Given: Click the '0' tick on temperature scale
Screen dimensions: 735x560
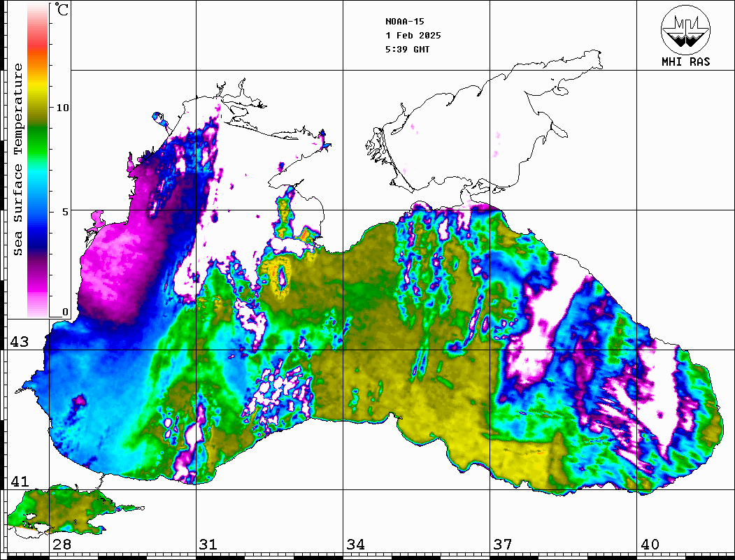Looking at the screenshot, I should (x=65, y=312).
